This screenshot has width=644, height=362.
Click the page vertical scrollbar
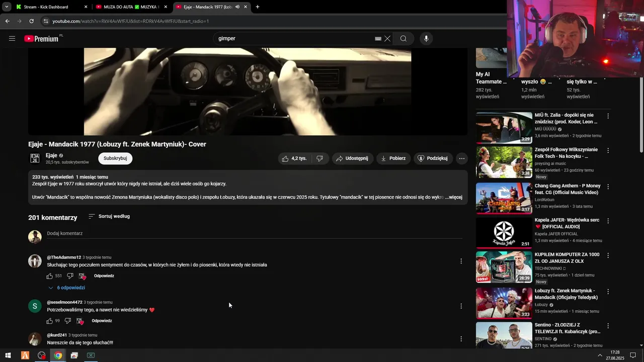(x=641, y=116)
